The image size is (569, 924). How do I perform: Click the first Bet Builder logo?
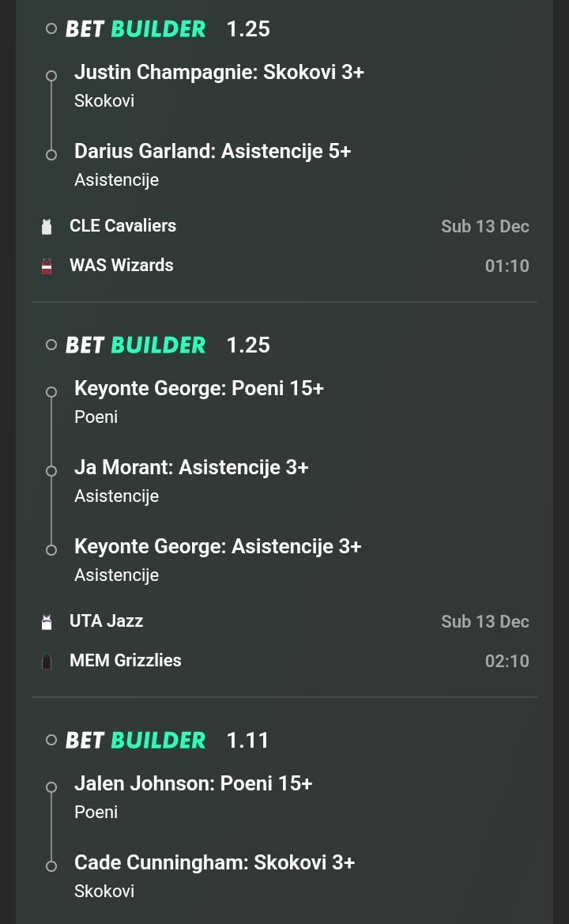tap(135, 29)
